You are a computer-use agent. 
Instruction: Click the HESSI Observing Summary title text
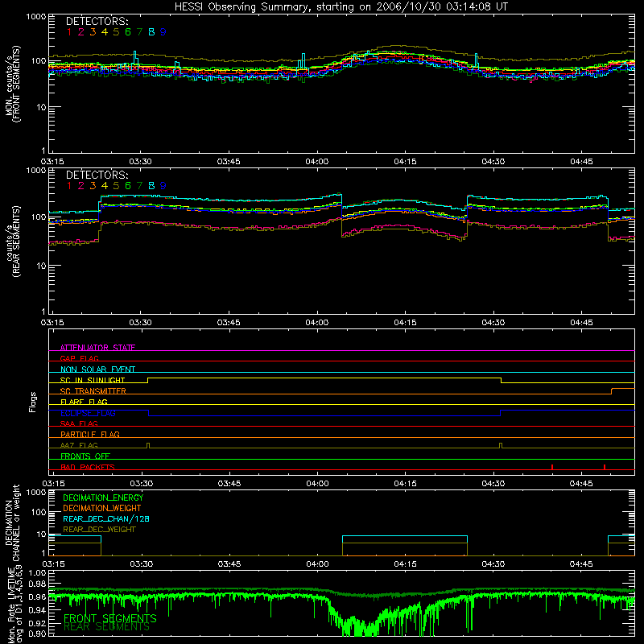[341, 7]
